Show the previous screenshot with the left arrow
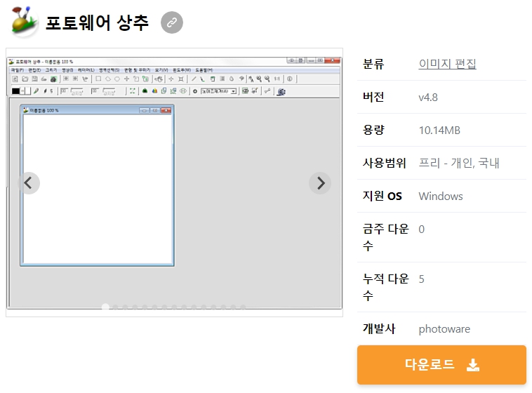Screen dimensions: 532x393 pos(29,183)
